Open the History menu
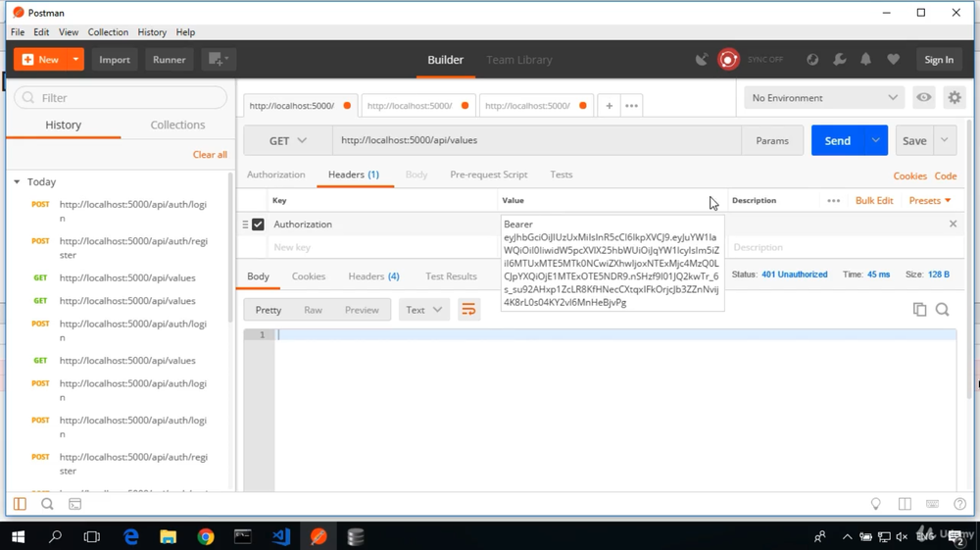980x550 pixels. 152,32
